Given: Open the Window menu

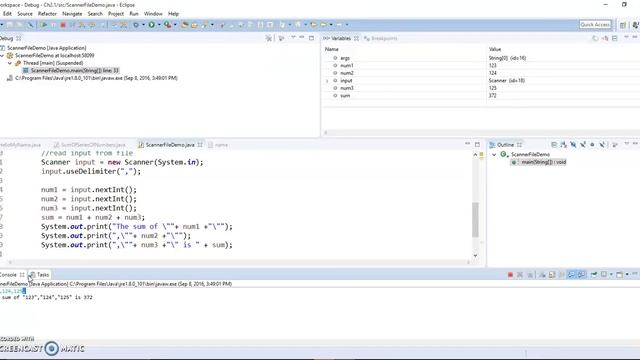Looking at the screenshot, I should (x=153, y=14).
